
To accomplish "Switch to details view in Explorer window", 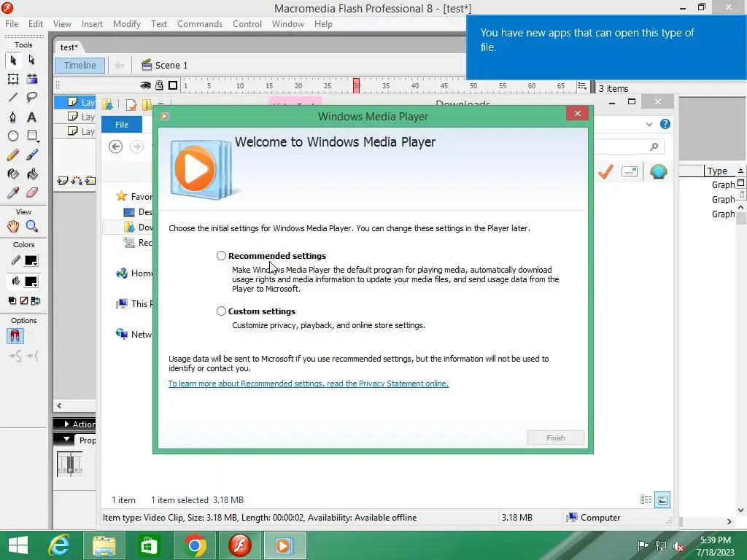I will (646, 499).
